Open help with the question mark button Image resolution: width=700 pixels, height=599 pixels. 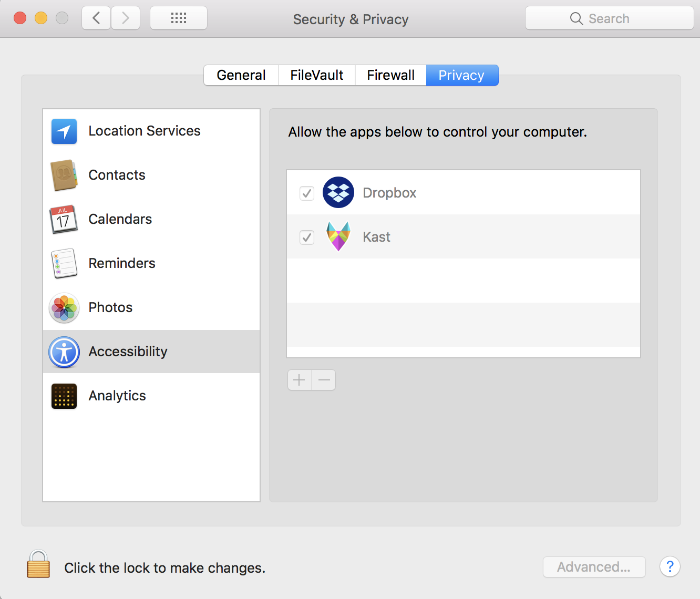coord(670,567)
